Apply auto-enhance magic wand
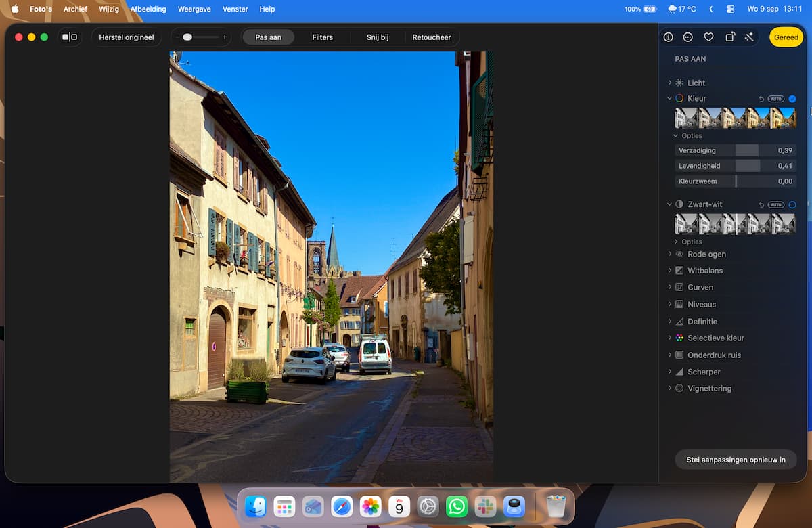 tap(749, 37)
